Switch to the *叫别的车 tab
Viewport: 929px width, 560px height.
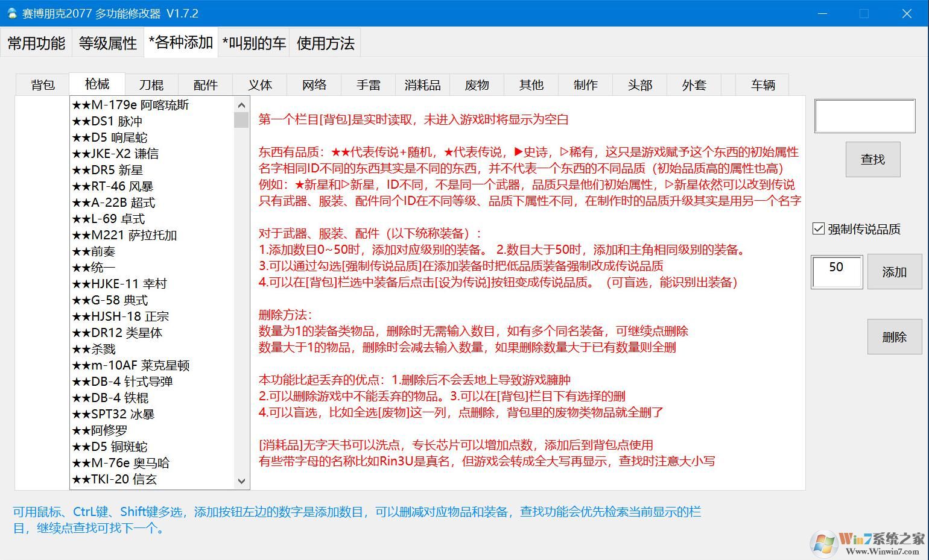[253, 42]
